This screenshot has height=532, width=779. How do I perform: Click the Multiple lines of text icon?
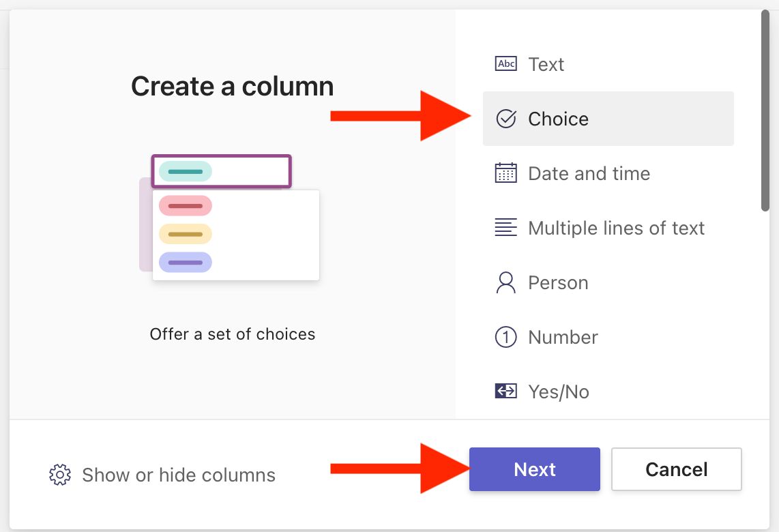tap(505, 228)
